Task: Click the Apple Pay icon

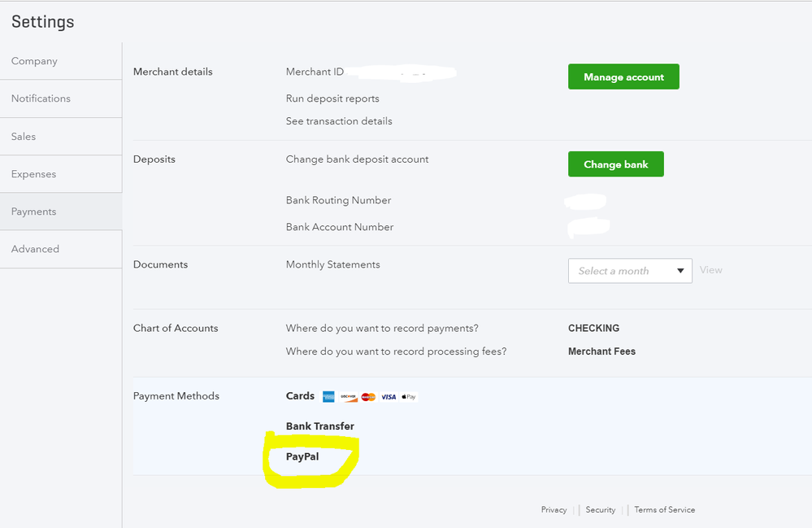Action: coord(407,396)
